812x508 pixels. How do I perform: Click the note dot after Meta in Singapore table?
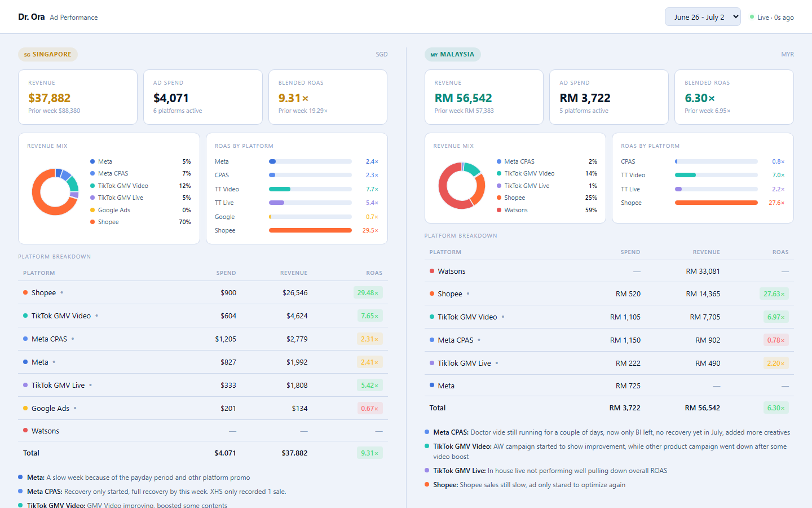(x=54, y=362)
